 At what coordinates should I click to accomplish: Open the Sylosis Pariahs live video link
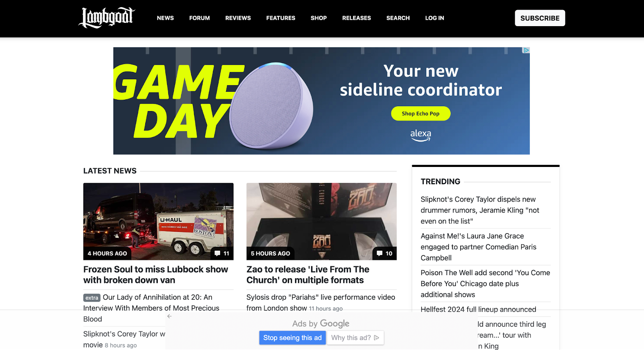[x=321, y=303]
